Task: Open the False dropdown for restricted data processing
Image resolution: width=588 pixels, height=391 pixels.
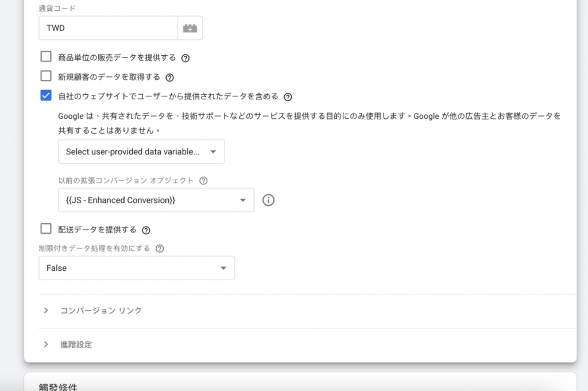Action: click(137, 268)
